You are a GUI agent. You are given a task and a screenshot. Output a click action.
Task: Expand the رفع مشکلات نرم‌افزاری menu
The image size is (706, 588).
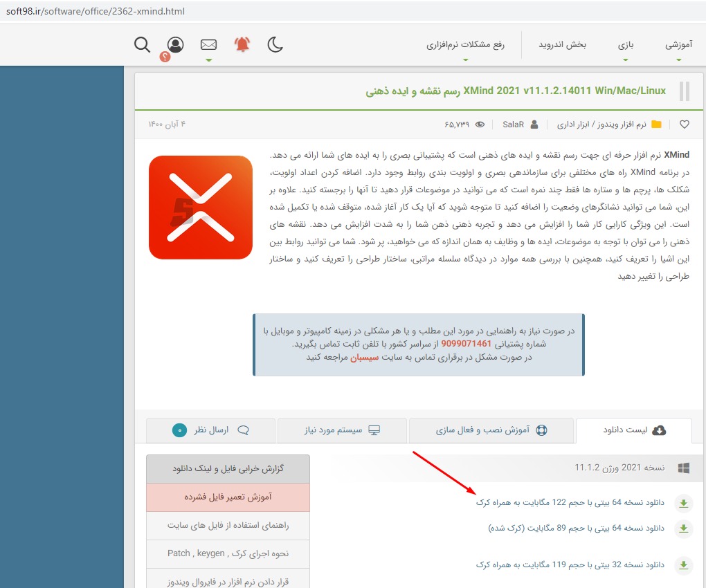click(465, 45)
